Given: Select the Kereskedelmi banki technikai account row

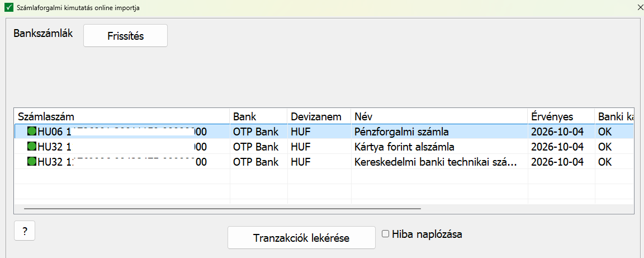Looking at the screenshot, I should pos(324,162).
